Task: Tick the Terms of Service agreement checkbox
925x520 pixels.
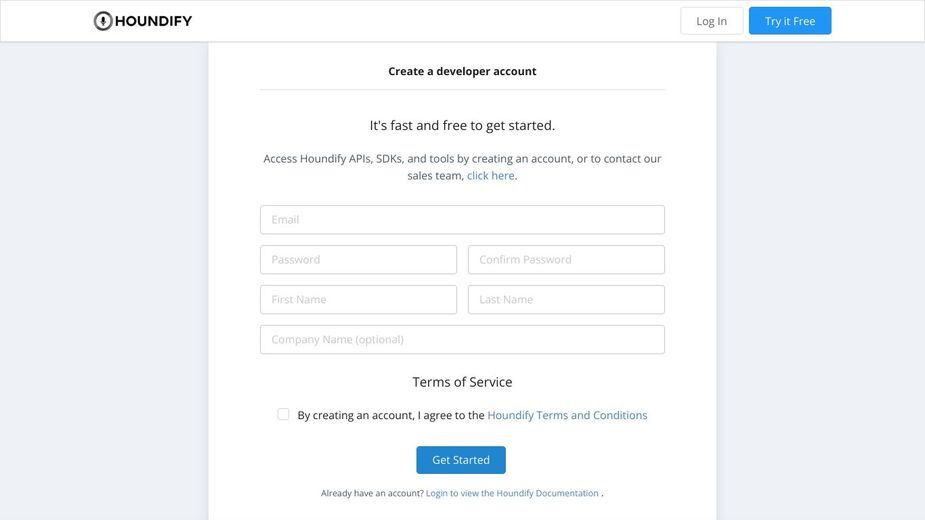Action: [283, 414]
